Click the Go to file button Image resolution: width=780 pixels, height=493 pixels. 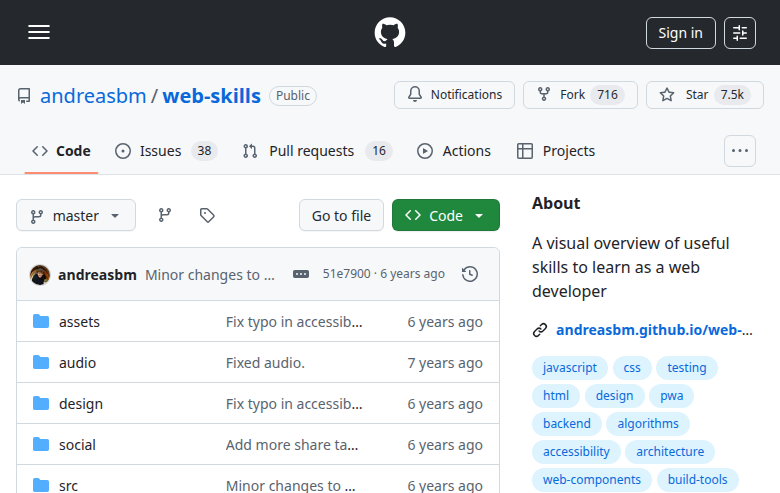click(x=341, y=215)
